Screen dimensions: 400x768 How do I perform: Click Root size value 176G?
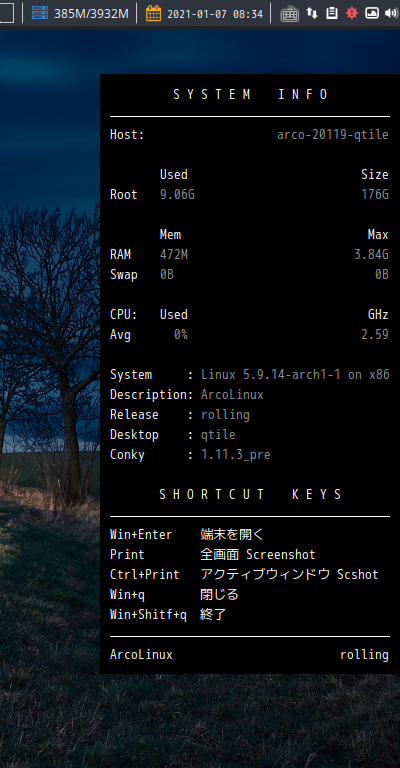[375, 195]
